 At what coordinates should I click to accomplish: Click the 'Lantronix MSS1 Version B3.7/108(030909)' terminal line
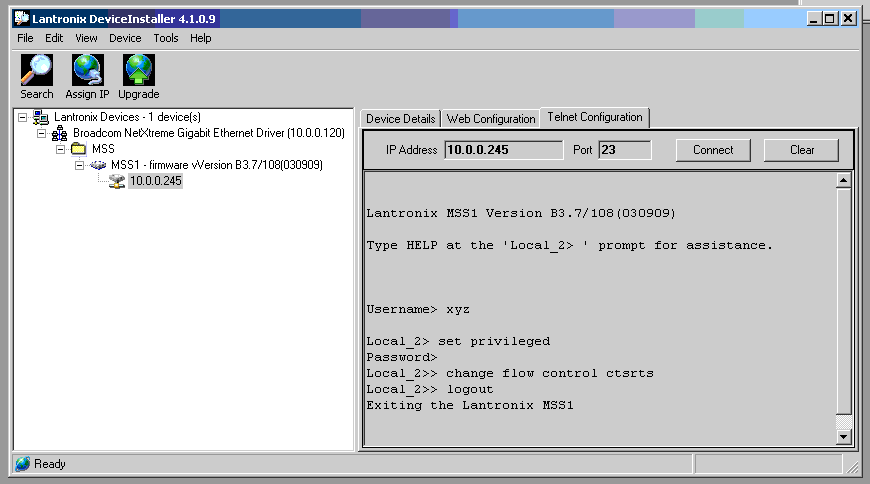coord(521,213)
